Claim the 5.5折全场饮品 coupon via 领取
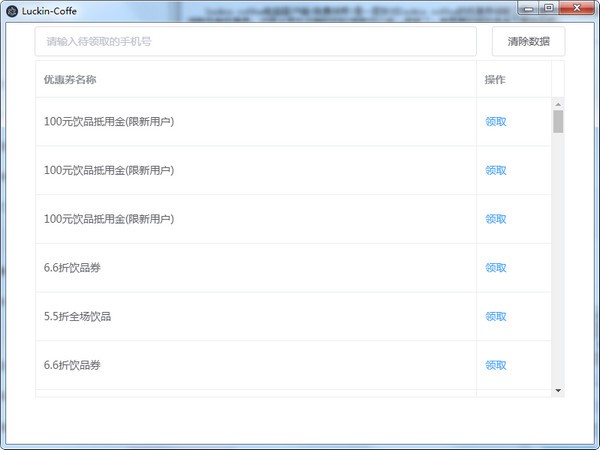This screenshot has height=450, width=600. click(x=496, y=317)
